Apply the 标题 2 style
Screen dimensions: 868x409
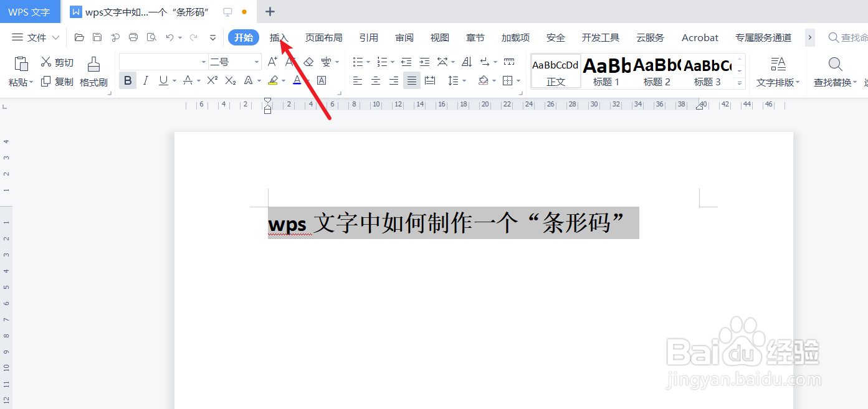point(657,71)
